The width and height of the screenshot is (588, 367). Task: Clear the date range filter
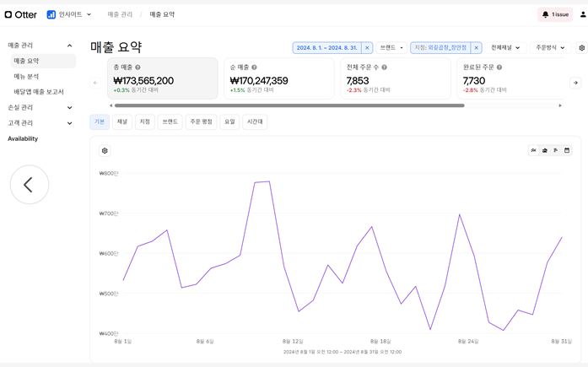click(x=367, y=48)
